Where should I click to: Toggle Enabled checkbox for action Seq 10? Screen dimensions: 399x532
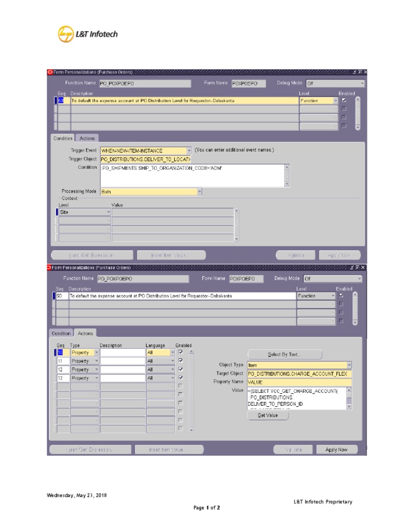[x=180, y=352]
